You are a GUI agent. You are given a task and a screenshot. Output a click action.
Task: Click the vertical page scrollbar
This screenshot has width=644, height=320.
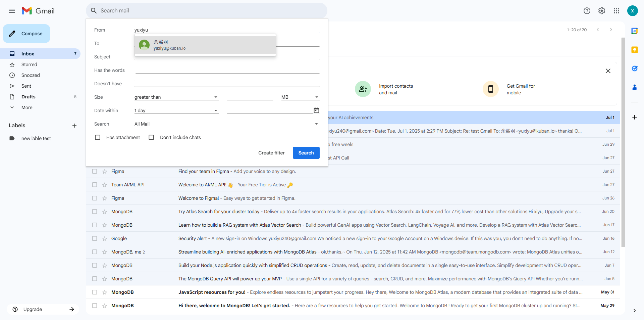(x=623, y=142)
